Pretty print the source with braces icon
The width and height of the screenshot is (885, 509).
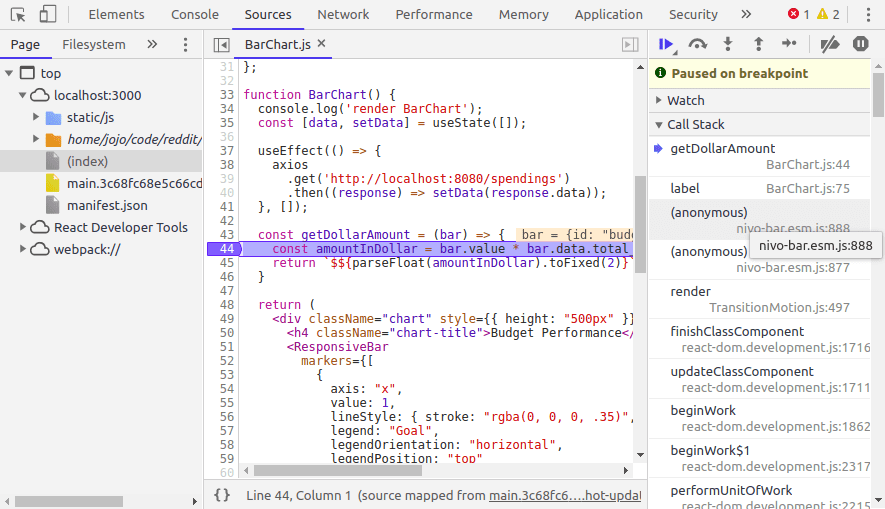click(x=222, y=495)
